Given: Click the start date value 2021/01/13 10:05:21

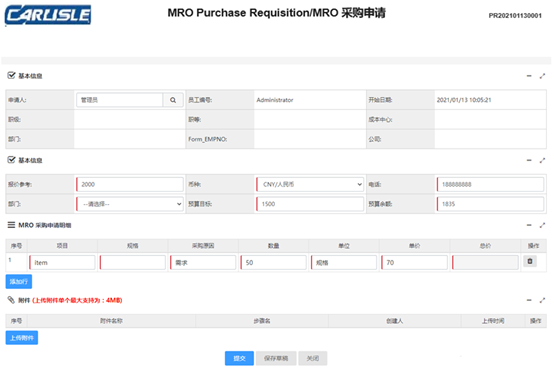Looking at the screenshot, I should point(464,100).
